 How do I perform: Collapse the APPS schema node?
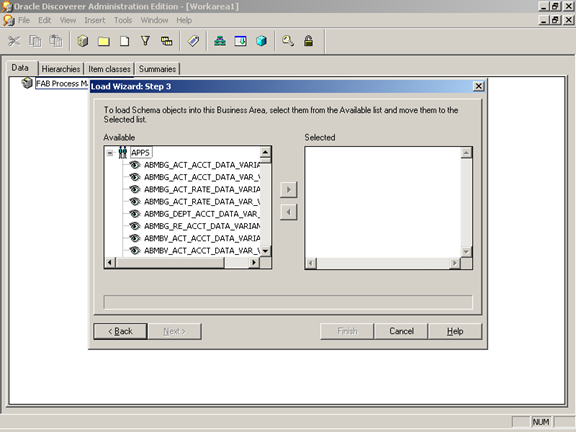pyautogui.click(x=110, y=152)
